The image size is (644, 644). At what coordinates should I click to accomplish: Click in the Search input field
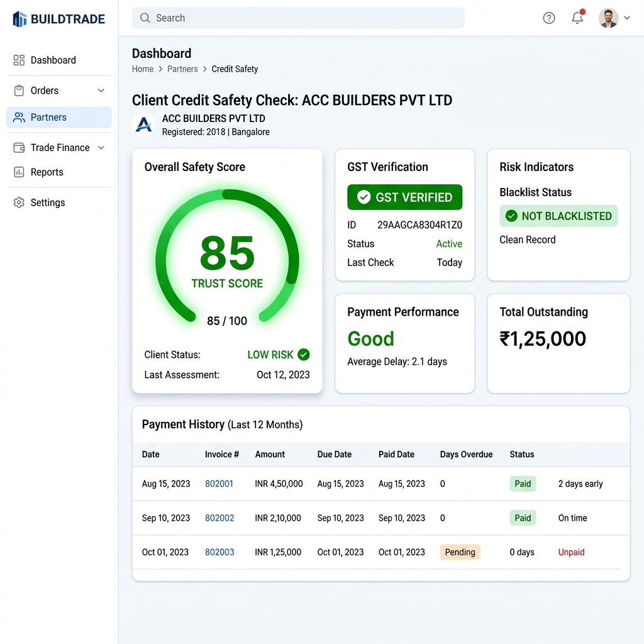pos(298,18)
